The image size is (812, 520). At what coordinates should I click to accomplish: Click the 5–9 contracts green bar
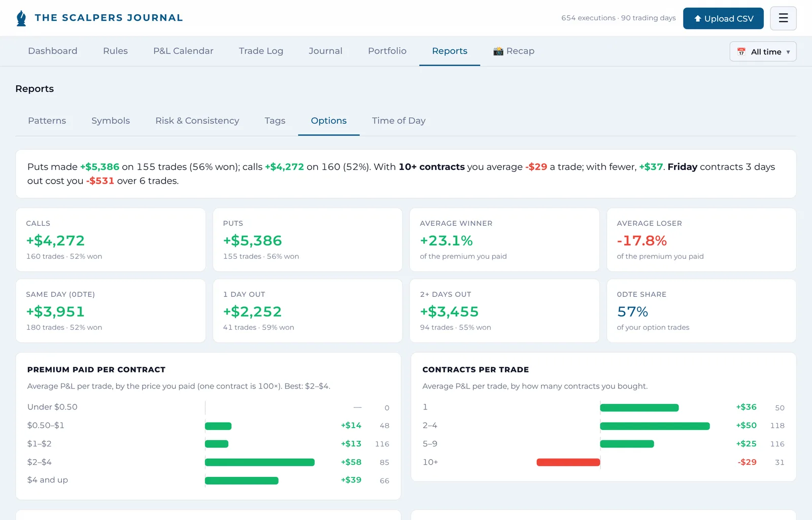tap(627, 444)
